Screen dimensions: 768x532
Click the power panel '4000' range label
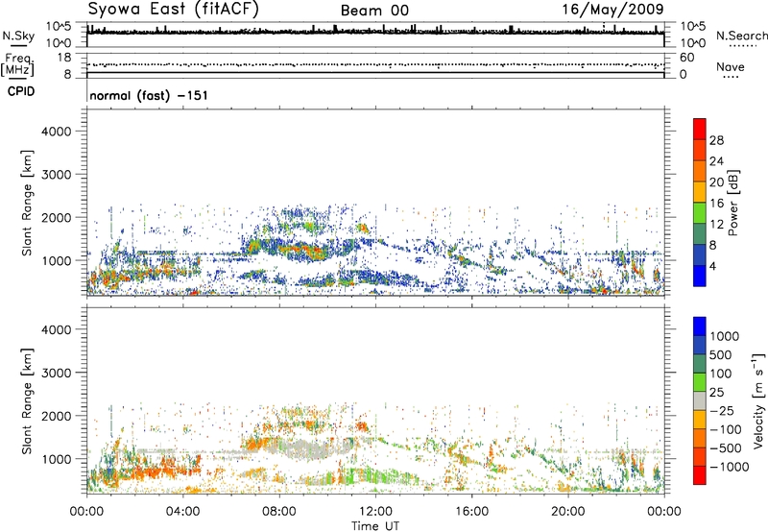coord(56,132)
